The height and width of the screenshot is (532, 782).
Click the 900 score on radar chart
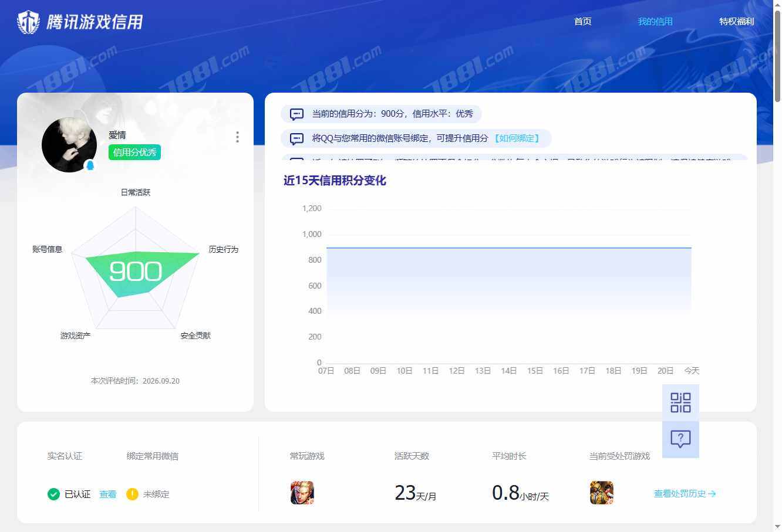[136, 271]
